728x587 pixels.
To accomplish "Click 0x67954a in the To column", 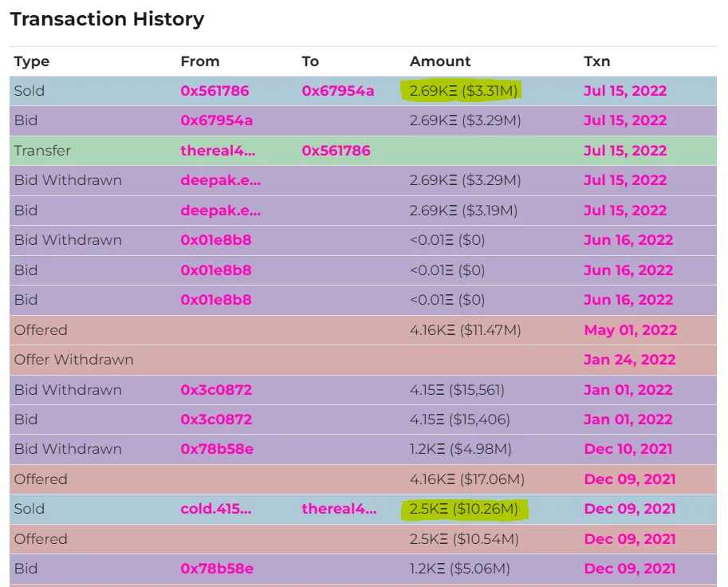I will click(x=337, y=91).
